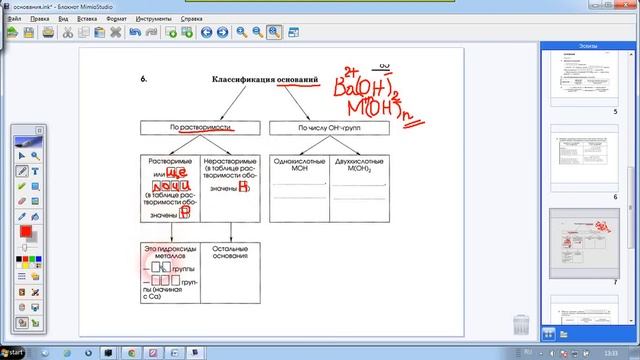The width and height of the screenshot is (640, 360).
Task: Click the Print toolbar icon
Action: 48,32
